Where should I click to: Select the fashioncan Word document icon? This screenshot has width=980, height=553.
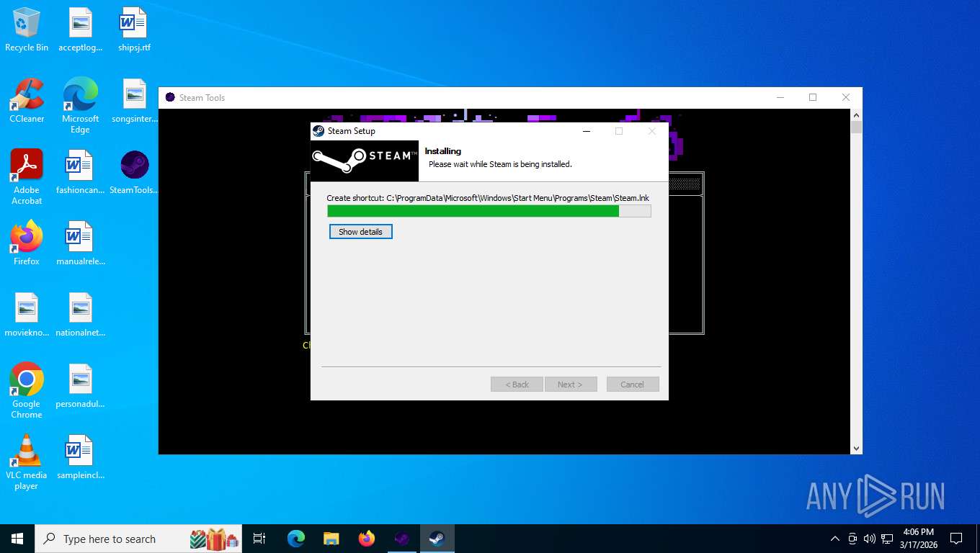pos(81,172)
